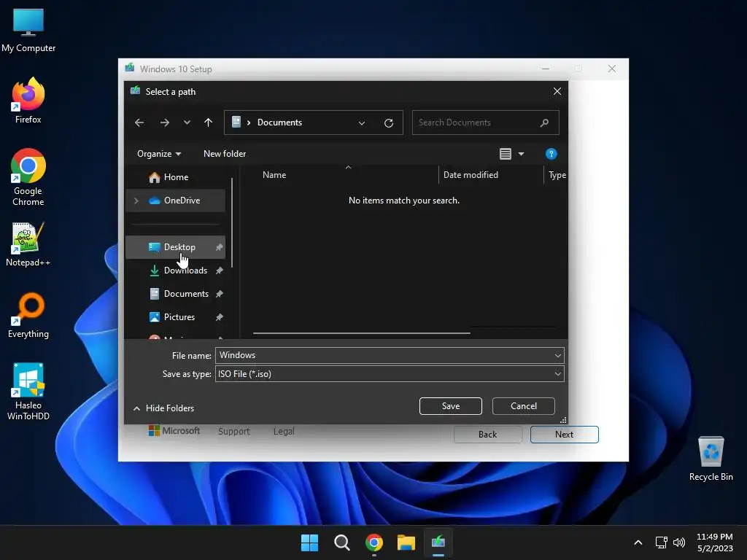Show hidden system tray icons

click(638, 542)
